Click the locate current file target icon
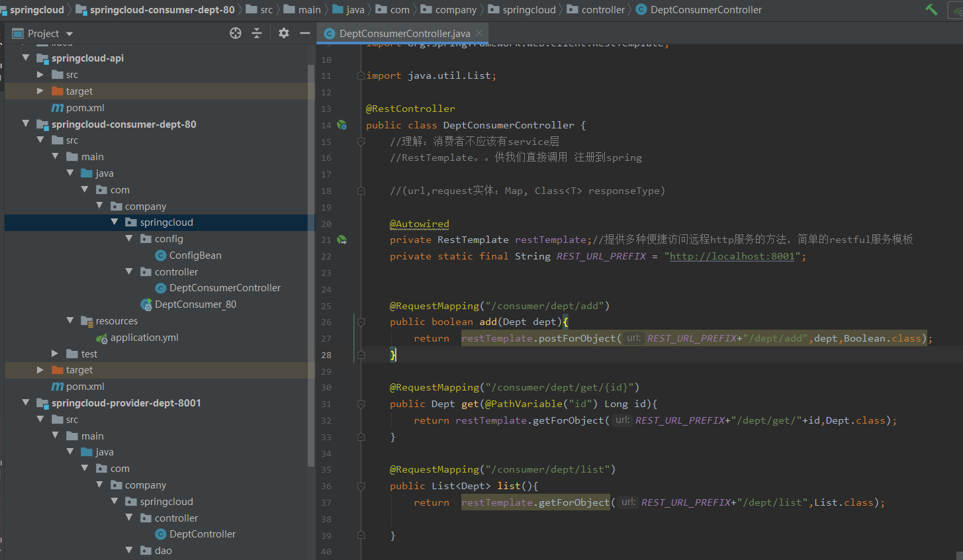Viewport: 963px width, 560px height. pos(236,33)
